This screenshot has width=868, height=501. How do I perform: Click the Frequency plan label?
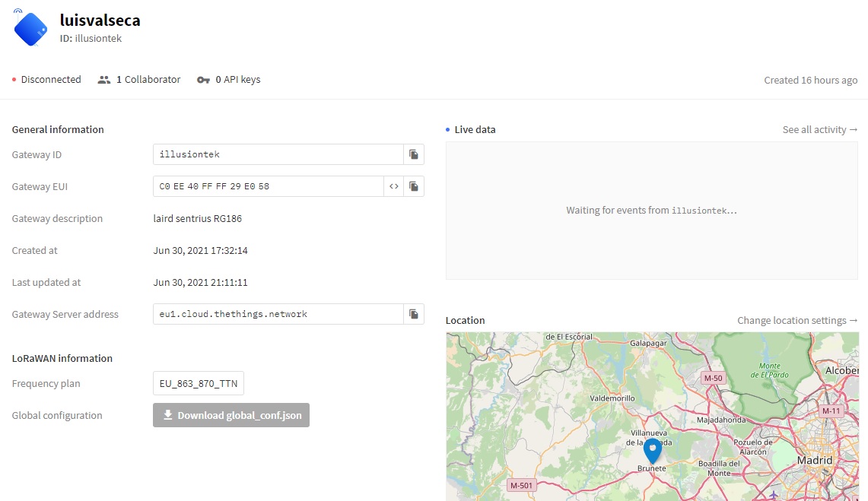(x=46, y=383)
